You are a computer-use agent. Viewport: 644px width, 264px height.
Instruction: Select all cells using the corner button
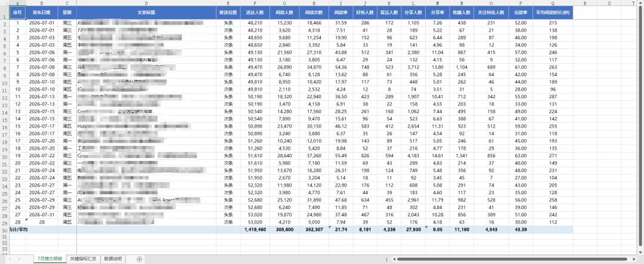(5, 3)
